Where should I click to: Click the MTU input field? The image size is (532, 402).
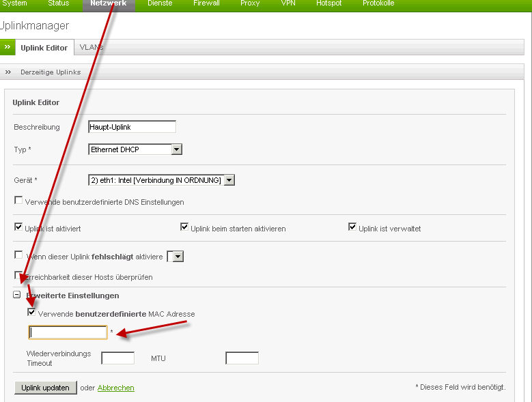(242, 358)
